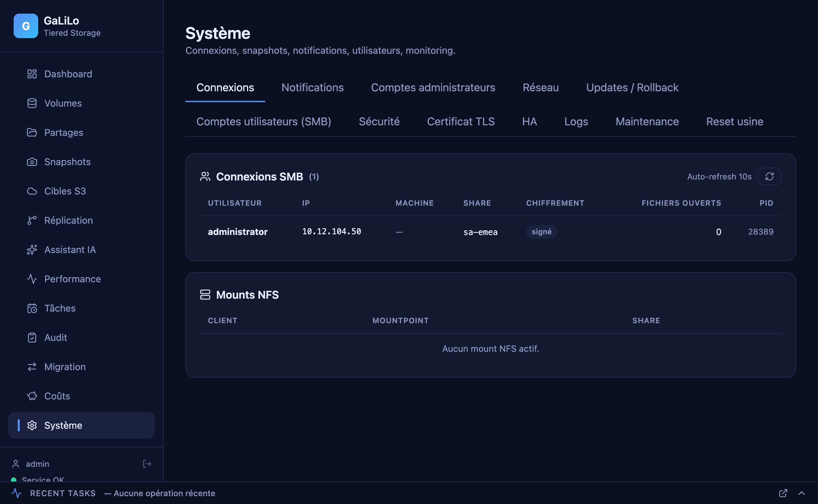The image size is (818, 504).
Task: Open recent tasks in external window icon
Action: pos(783,493)
